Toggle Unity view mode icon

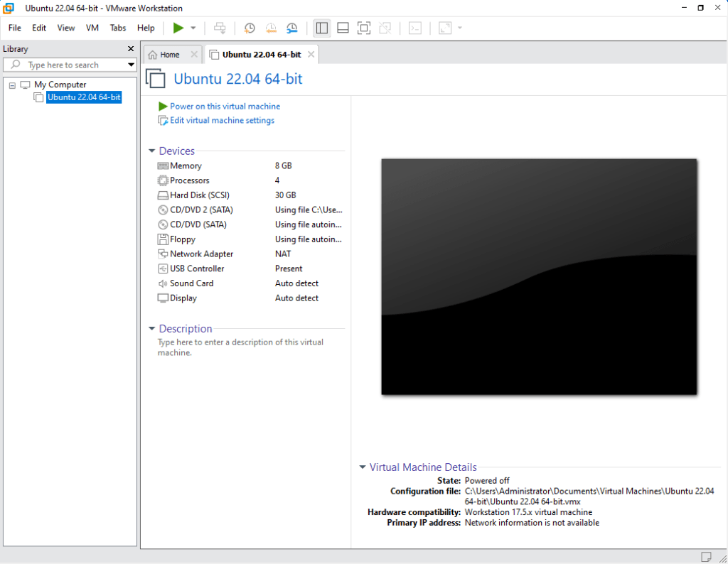pos(385,28)
